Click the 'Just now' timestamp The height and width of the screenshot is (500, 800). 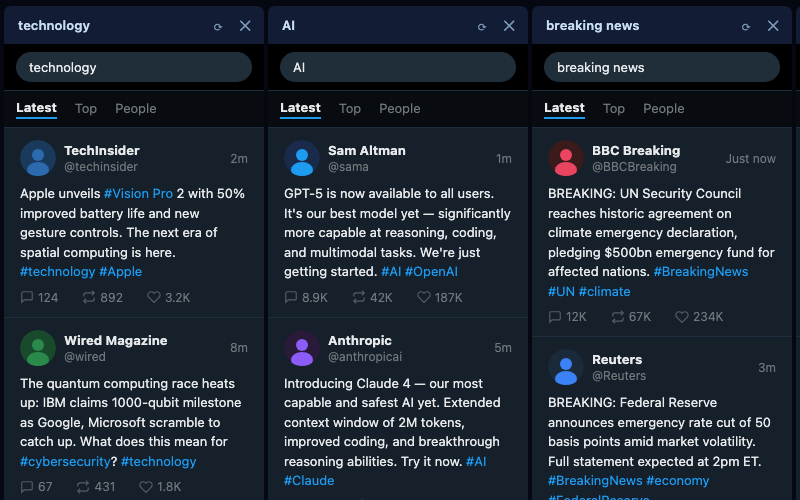(751, 159)
